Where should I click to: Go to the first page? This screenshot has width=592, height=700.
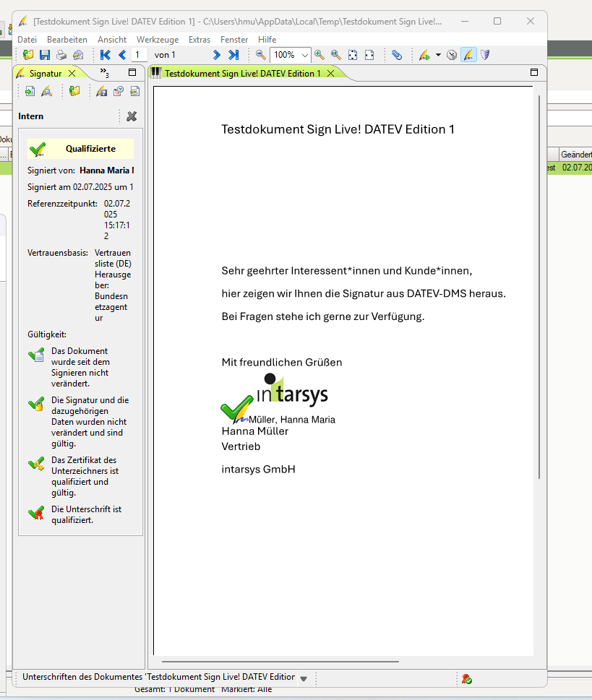click(x=106, y=55)
